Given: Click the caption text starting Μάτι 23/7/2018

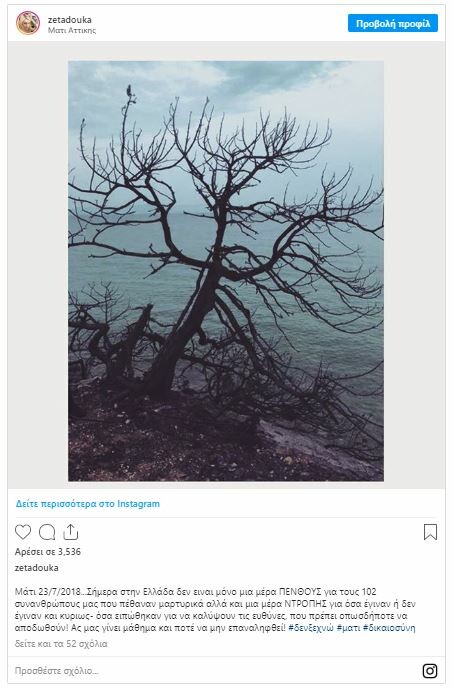Looking at the screenshot, I should [215, 610].
